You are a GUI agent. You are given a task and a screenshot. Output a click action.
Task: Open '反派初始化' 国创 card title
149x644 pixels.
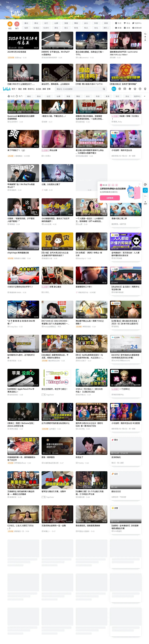click(x=116, y=457)
